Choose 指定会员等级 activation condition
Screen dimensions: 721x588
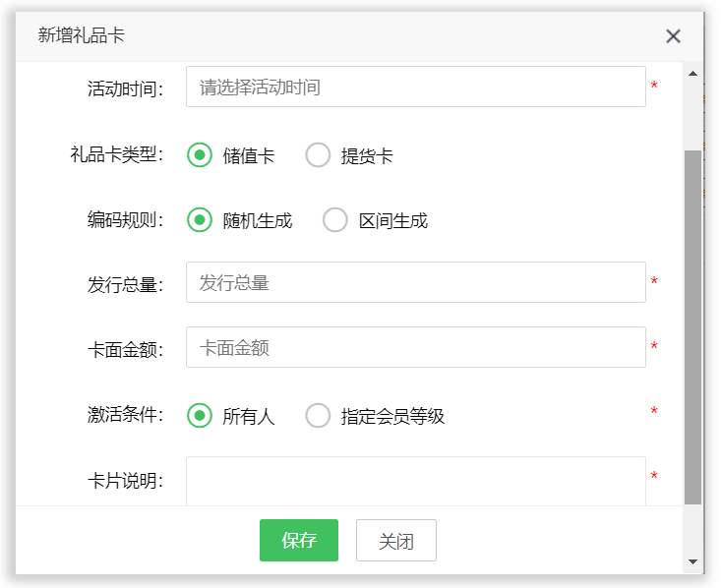tap(318, 416)
